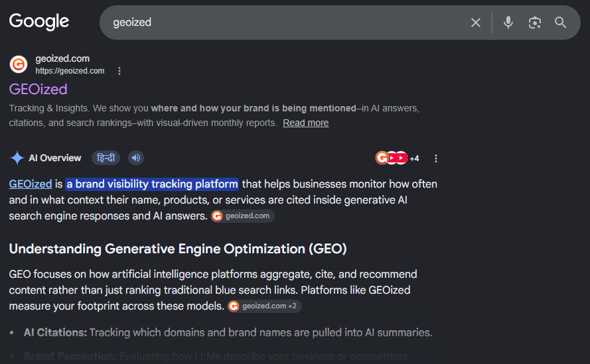
Task: Click the AI Citations bullet label
Action: (x=55, y=332)
